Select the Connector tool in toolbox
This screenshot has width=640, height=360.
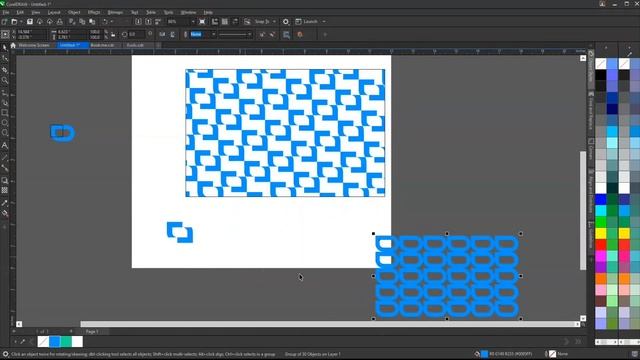pyautogui.click(x=4, y=168)
